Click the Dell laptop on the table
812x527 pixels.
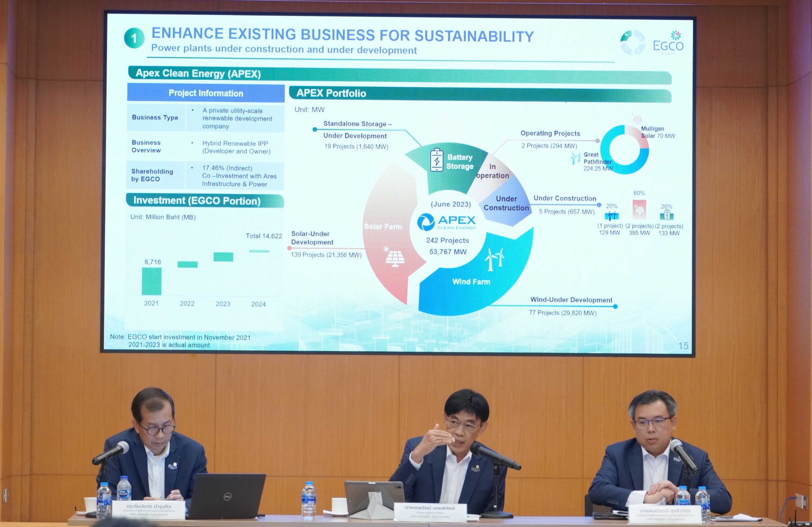pos(226,496)
